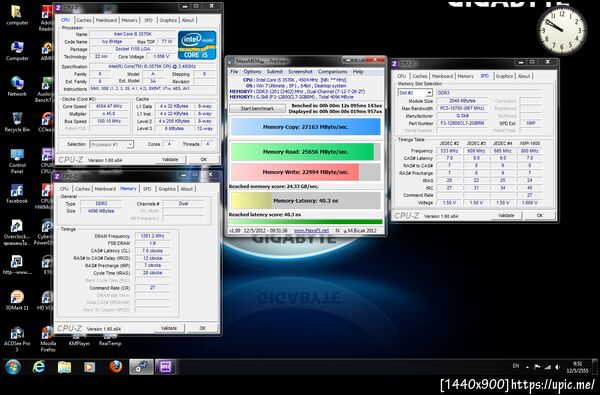
Task: Click the green Memory-Read result bar
Action: coord(305,152)
